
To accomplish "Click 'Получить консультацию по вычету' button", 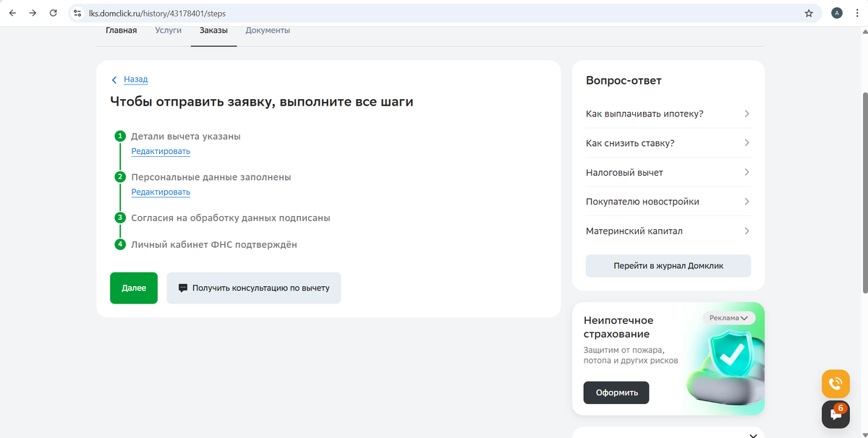I will coord(254,288).
